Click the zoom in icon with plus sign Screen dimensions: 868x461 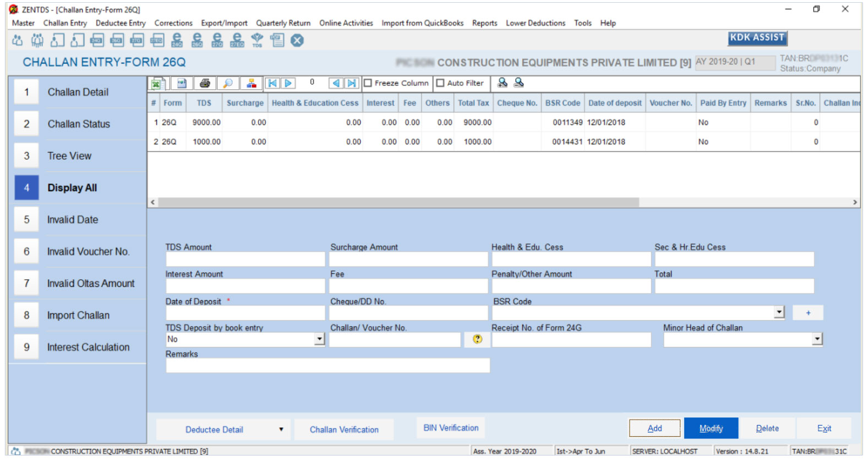[502, 83]
